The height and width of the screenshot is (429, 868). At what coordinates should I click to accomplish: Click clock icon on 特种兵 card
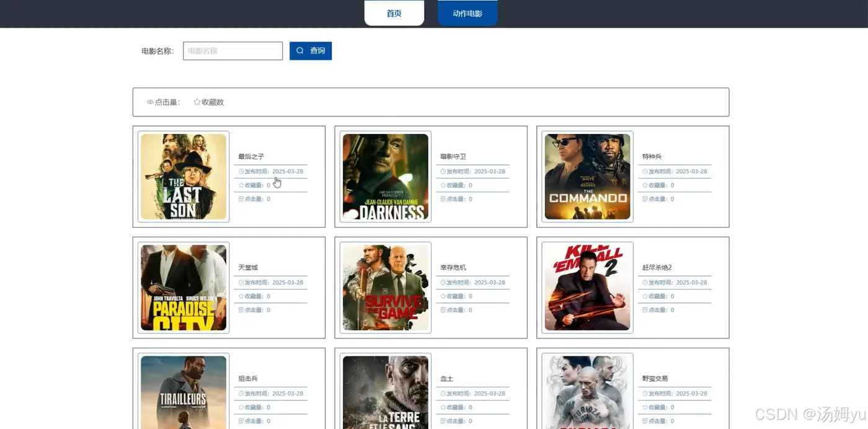point(645,172)
